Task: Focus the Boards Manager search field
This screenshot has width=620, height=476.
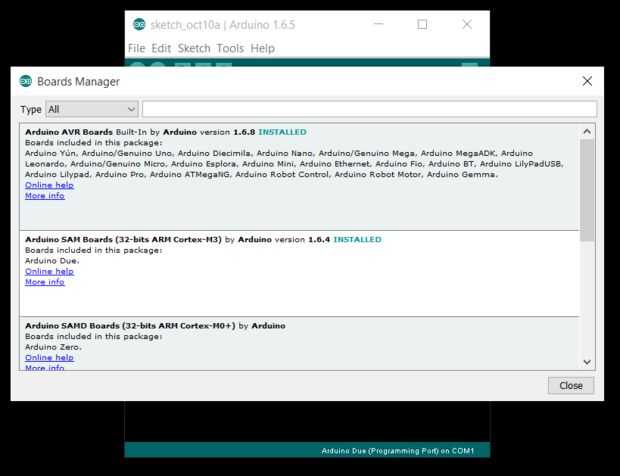Action: pyautogui.click(x=369, y=109)
